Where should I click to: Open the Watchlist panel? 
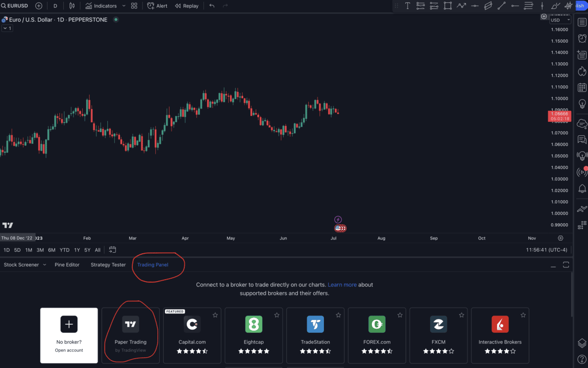click(582, 22)
